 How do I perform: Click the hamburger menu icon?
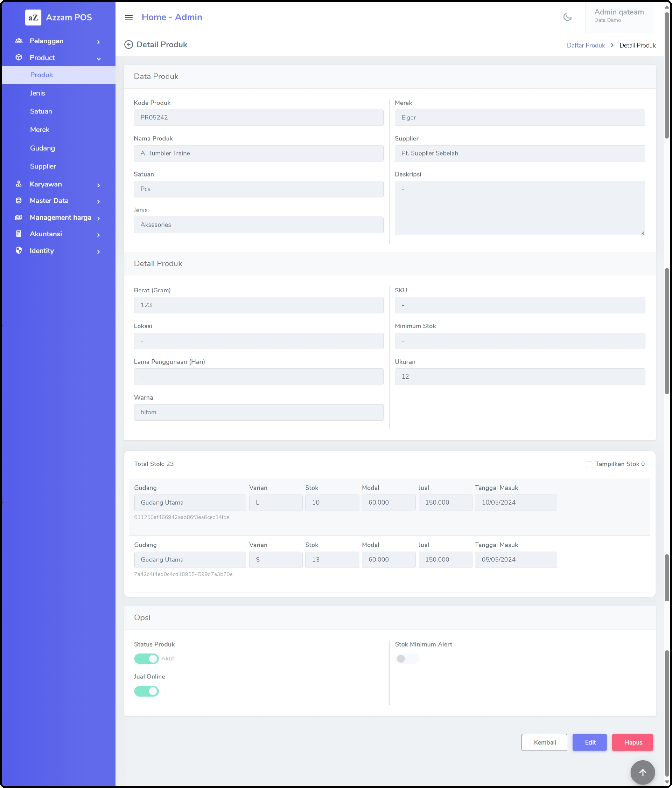(128, 18)
